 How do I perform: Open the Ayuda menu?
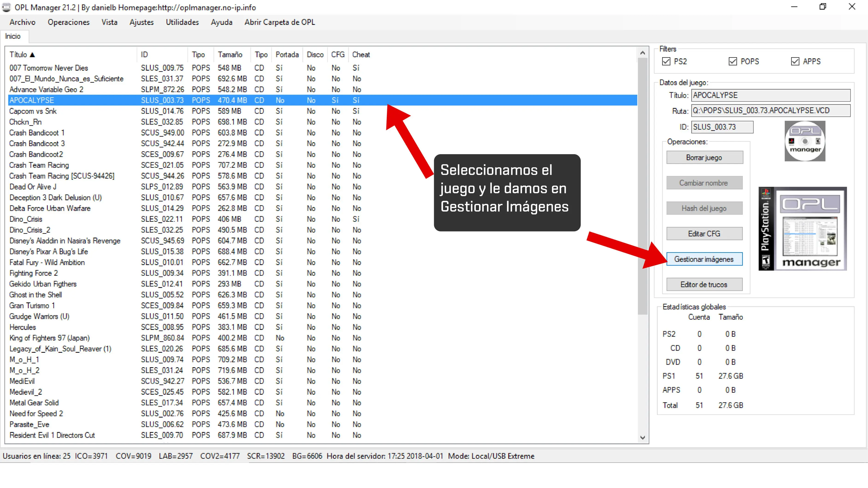pyautogui.click(x=222, y=22)
